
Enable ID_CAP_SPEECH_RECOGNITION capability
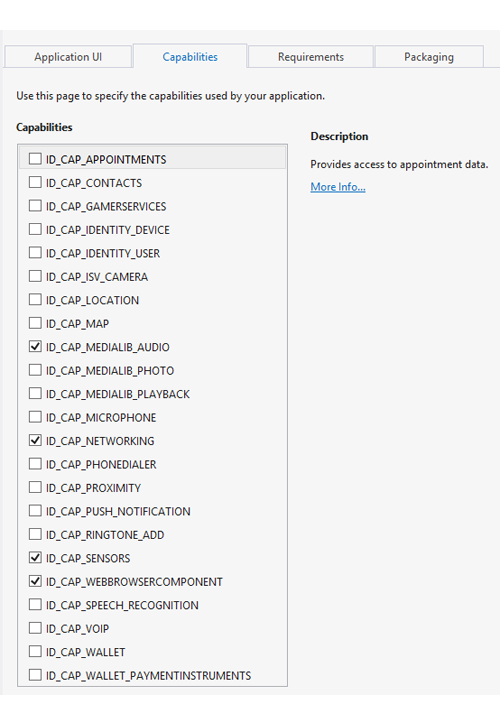pyautogui.click(x=35, y=605)
